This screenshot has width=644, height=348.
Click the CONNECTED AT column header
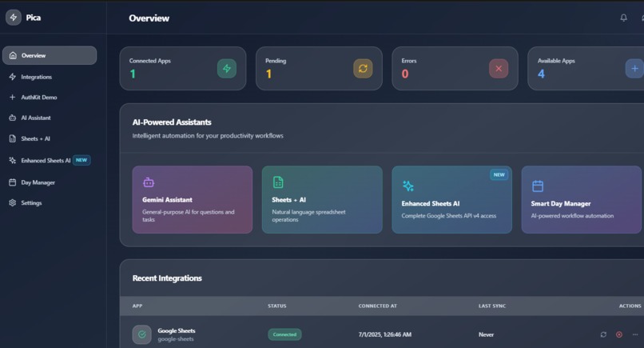(x=377, y=306)
